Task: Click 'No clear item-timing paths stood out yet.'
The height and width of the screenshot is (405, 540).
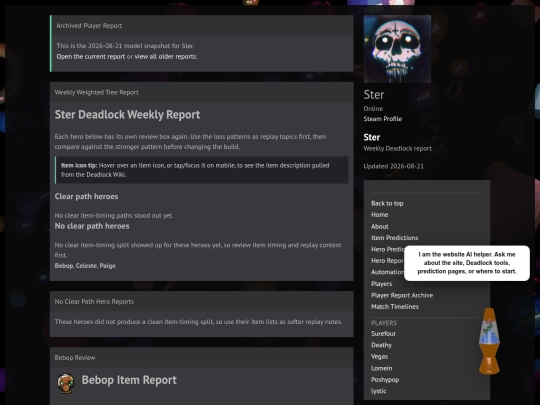Action: (x=114, y=215)
